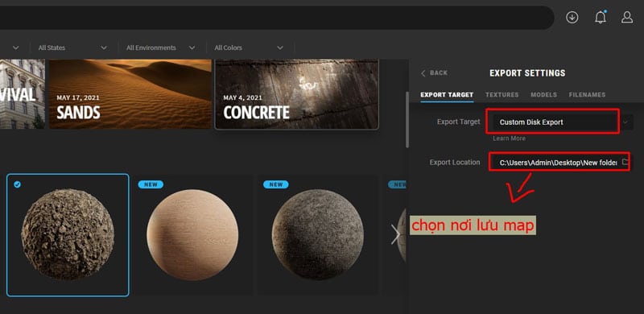Open the downloads icon in top bar
644x314 pixels.
tap(572, 17)
